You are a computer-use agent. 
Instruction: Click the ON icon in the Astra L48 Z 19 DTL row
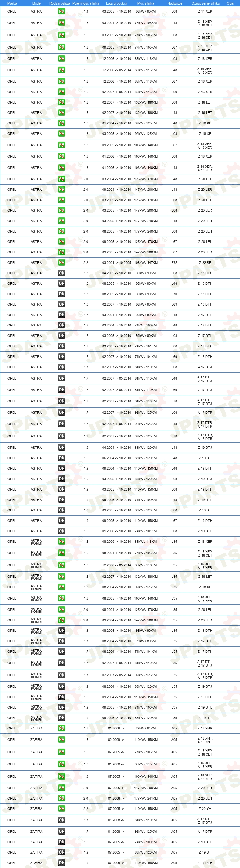(x=62, y=500)
